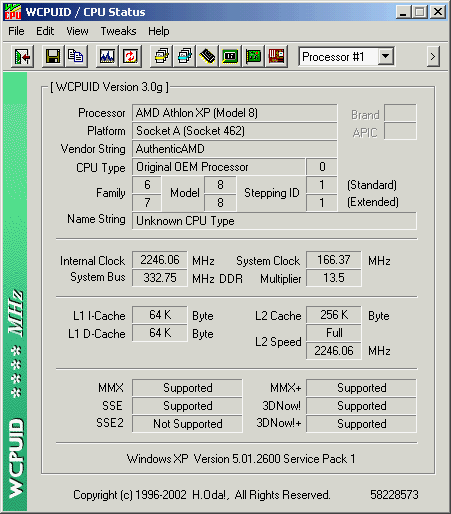Click the yellow stacked windows toolbar icon
Screen dimensions: 451x514
(x=161, y=57)
